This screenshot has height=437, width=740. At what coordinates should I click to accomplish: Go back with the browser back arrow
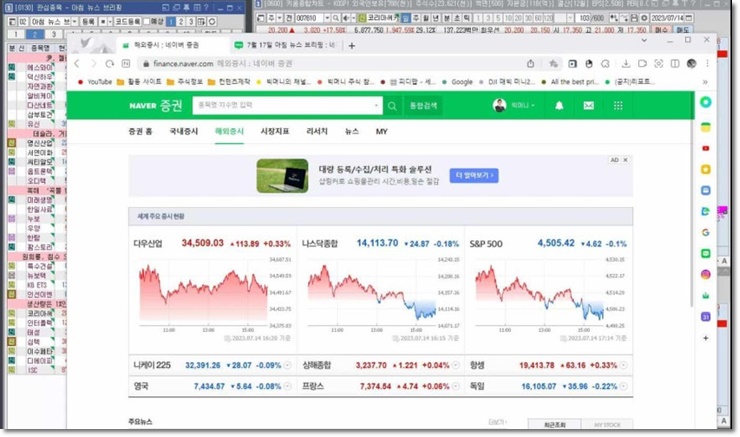[x=77, y=63]
